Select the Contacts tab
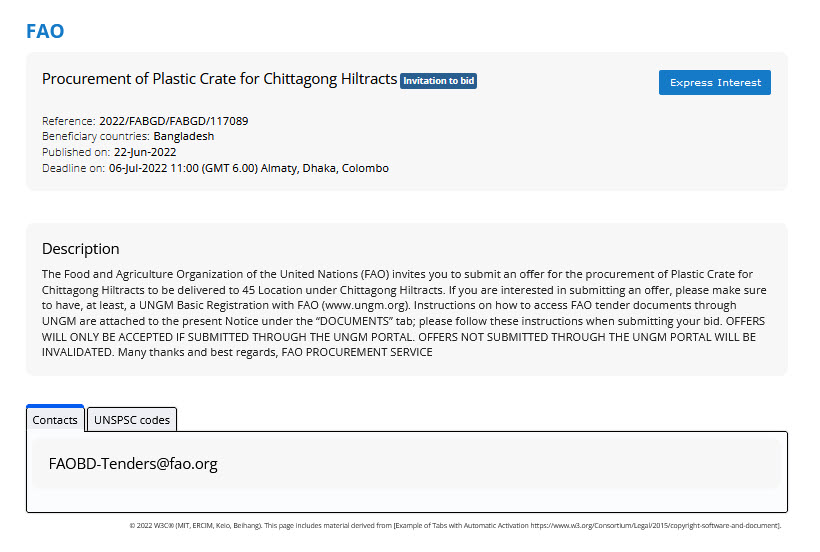Viewport: 820px width, 552px height. (55, 420)
